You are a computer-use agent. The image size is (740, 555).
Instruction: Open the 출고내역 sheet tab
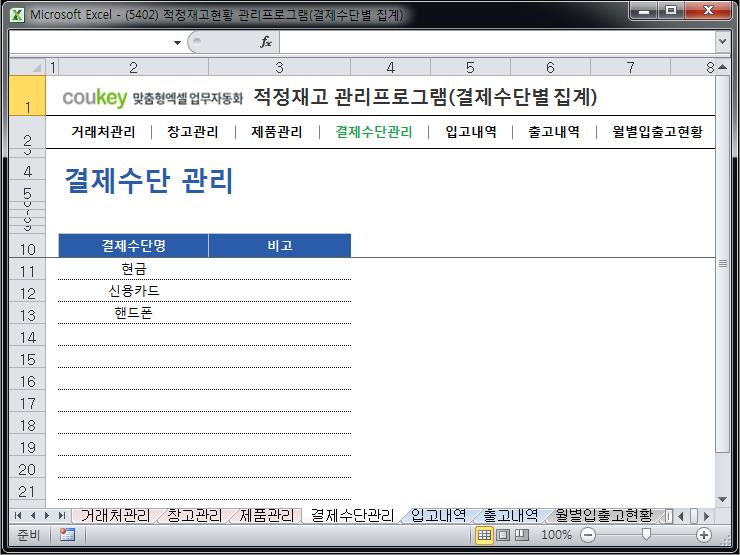pos(511,516)
